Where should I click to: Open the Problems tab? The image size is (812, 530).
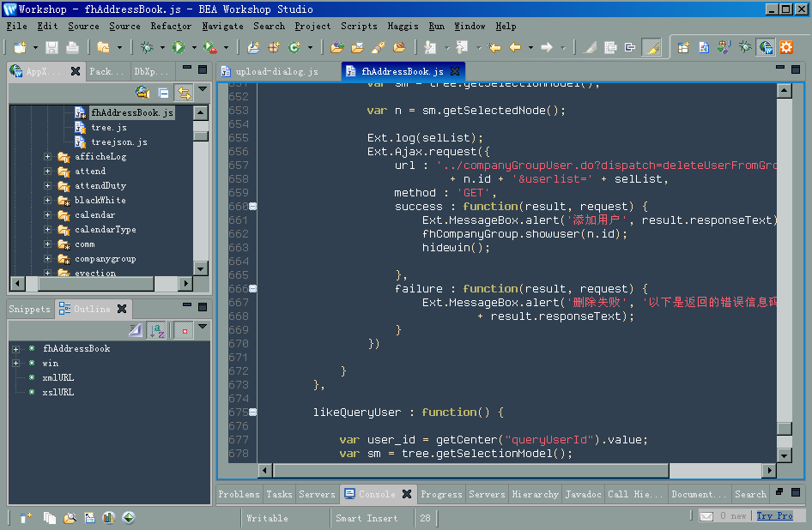[239, 494]
